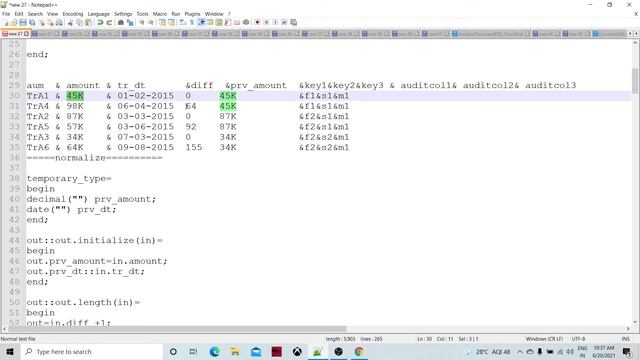The image size is (640, 360).
Task: Open the Search menu
Action: click(35, 14)
